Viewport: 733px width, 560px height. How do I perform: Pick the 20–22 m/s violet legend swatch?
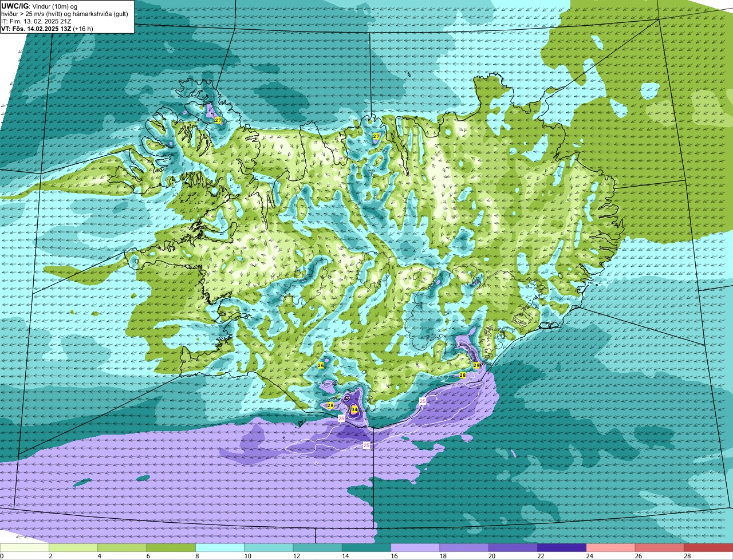(513, 547)
